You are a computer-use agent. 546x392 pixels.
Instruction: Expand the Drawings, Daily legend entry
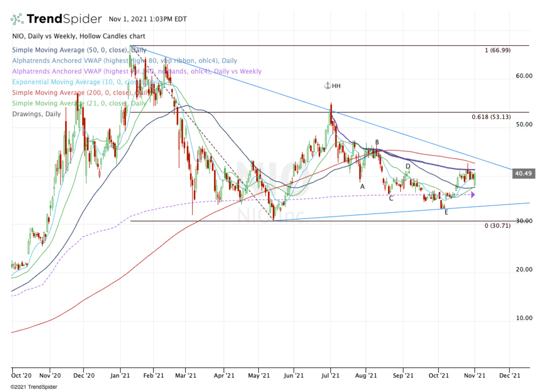tap(36, 114)
